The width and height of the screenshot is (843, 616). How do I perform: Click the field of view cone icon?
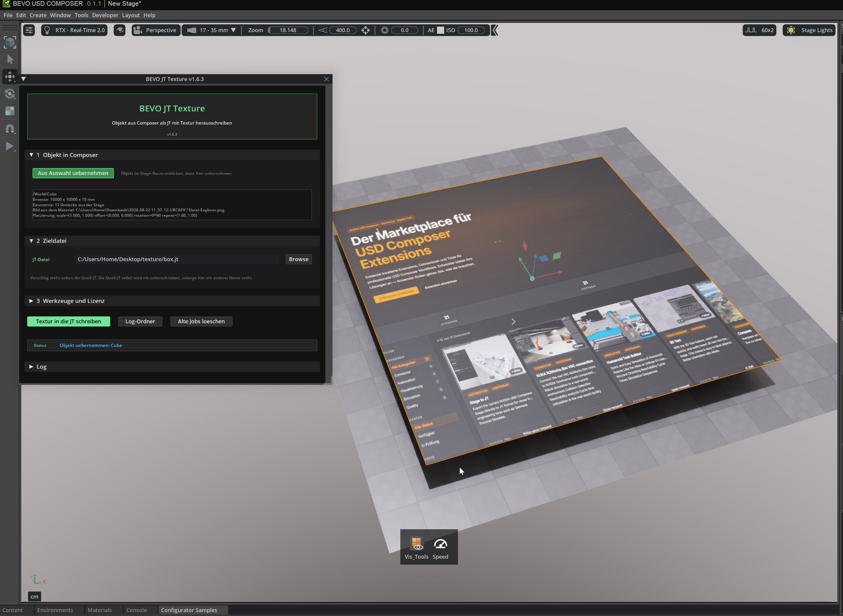coord(323,30)
